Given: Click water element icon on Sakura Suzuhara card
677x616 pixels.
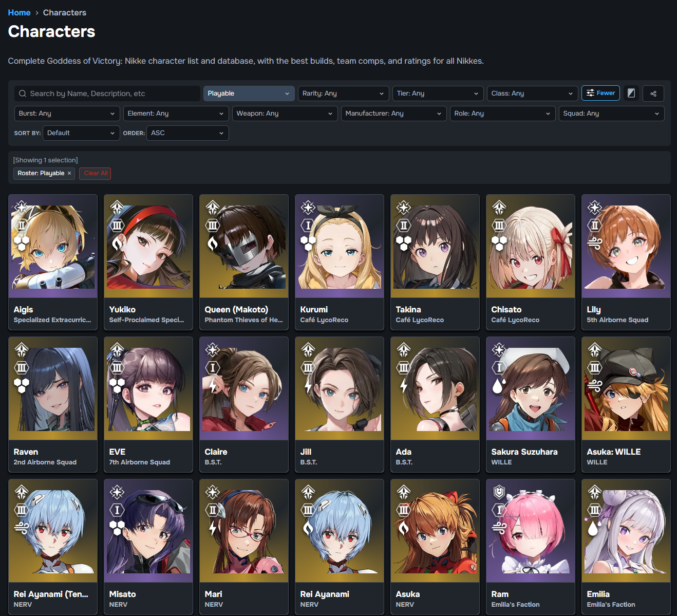Looking at the screenshot, I should (x=499, y=385).
